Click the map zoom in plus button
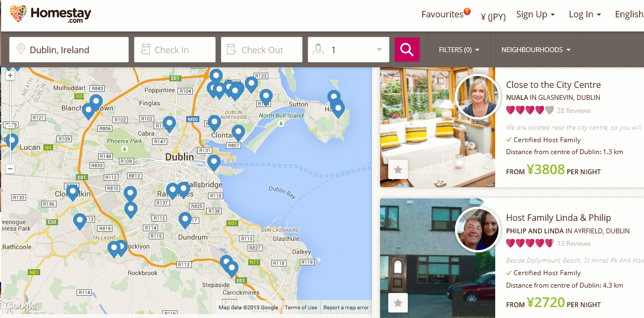Viewport: 644px width, 318px height. 11,75
